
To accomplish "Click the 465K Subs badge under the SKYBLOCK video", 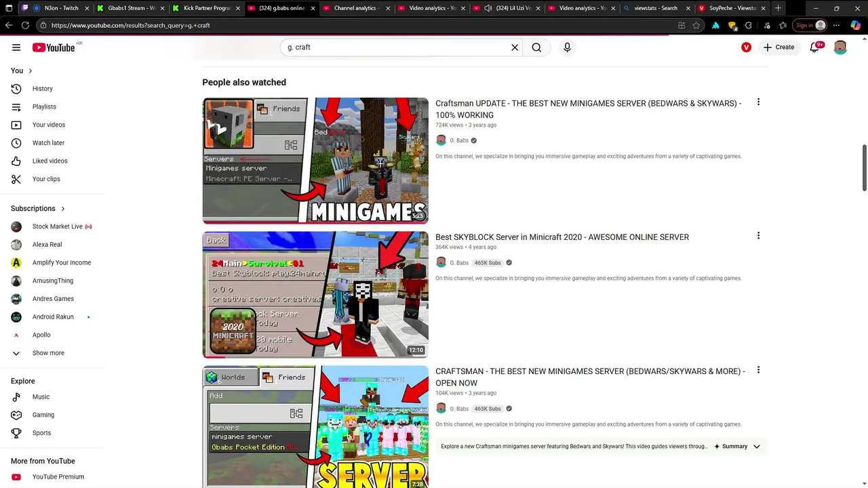I will point(488,263).
